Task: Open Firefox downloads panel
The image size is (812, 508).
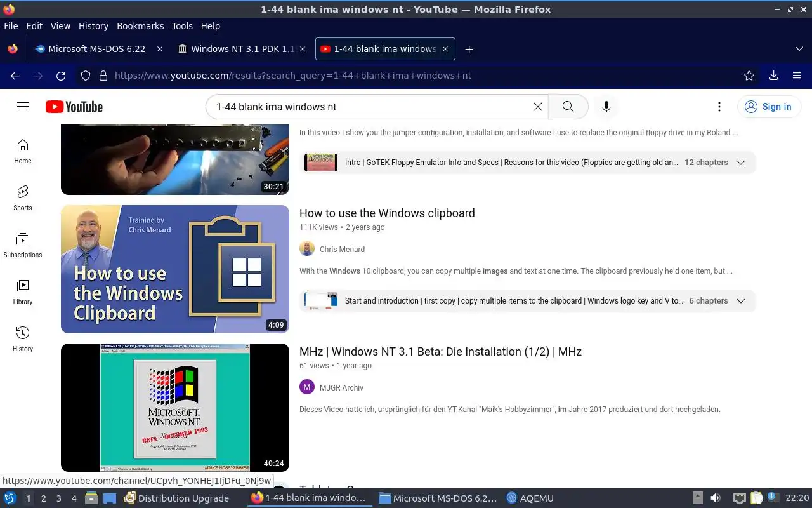Action: click(773, 76)
